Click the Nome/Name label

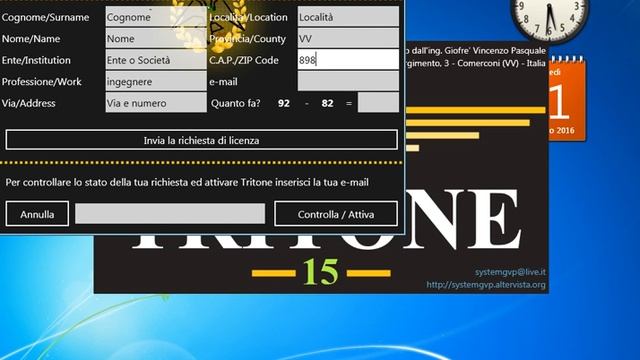tap(31, 39)
